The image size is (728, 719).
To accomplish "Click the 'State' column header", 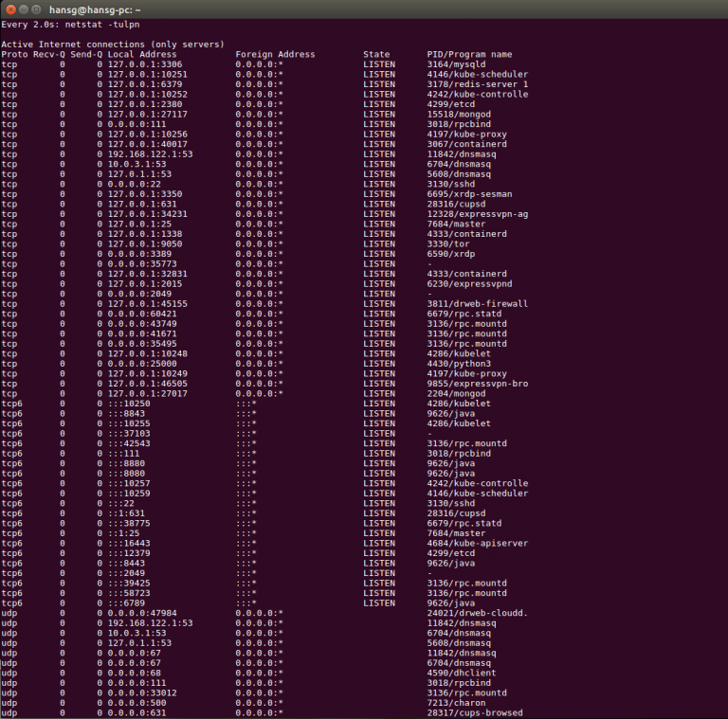I will tap(376, 55).
